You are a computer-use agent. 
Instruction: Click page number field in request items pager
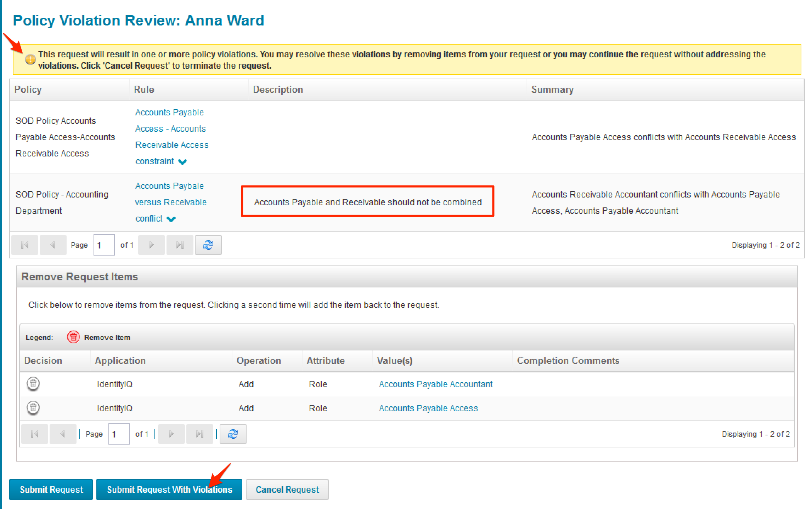tap(119, 434)
